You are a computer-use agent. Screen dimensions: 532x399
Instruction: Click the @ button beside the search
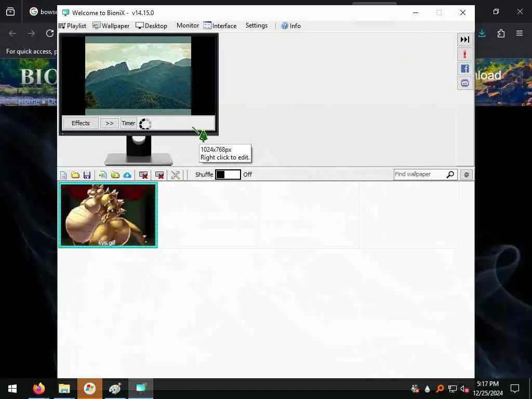pyautogui.click(x=467, y=175)
